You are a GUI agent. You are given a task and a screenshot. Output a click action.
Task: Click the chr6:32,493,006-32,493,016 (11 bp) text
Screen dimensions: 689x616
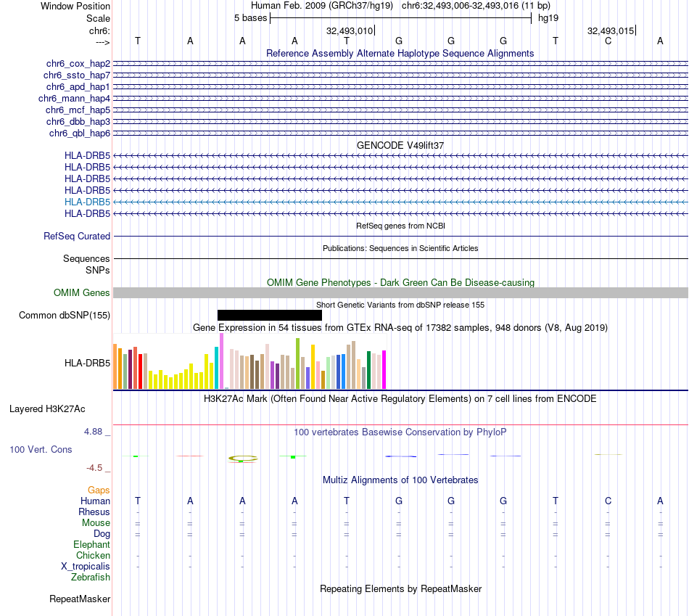click(476, 6)
